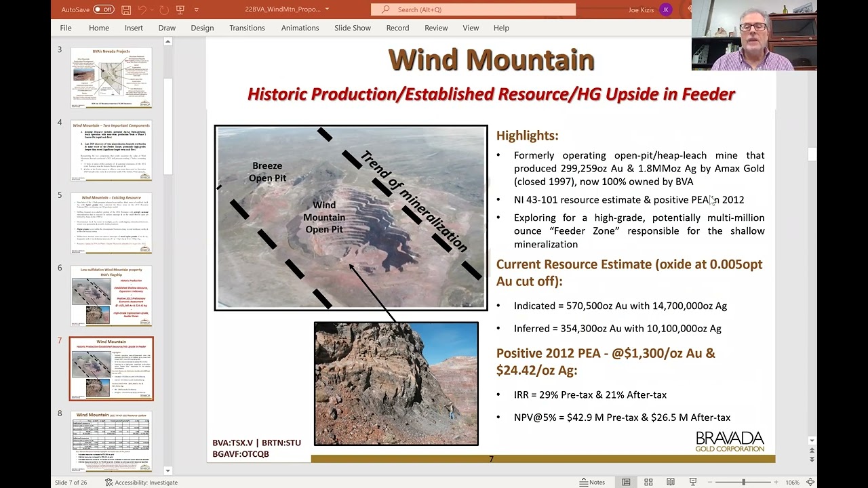Click the Search box
Viewport: 868px width, 488px height.
(473, 9)
